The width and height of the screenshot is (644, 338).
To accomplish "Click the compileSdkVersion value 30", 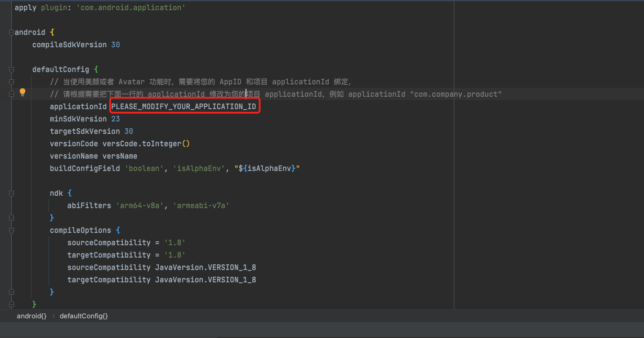I will pos(115,45).
